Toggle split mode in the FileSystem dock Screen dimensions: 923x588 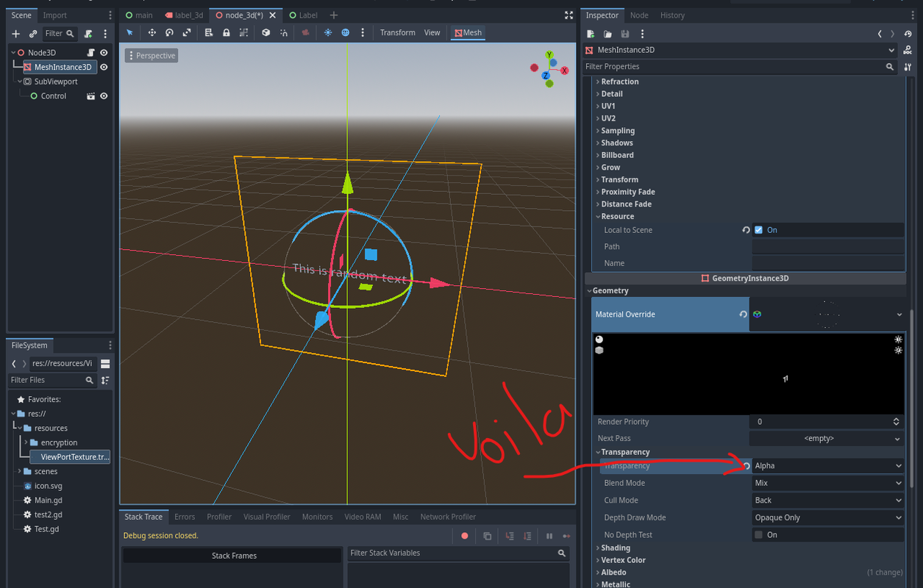105,364
